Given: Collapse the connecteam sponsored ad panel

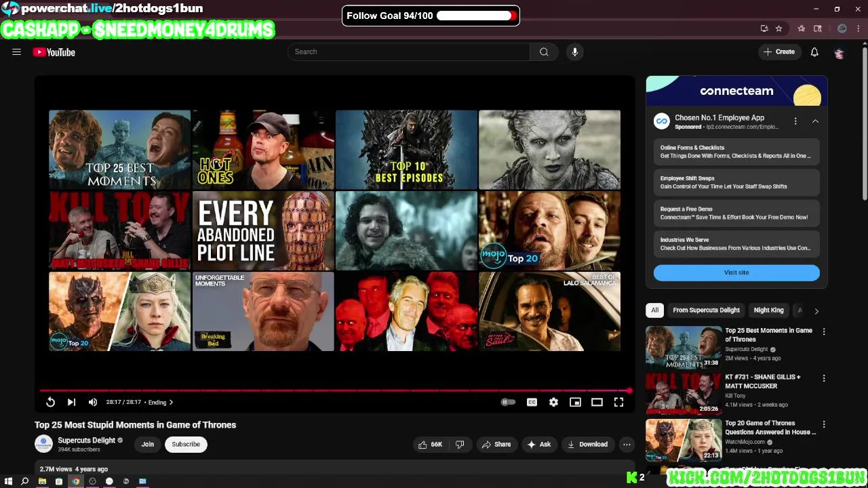Looking at the screenshot, I should point(816,121).
